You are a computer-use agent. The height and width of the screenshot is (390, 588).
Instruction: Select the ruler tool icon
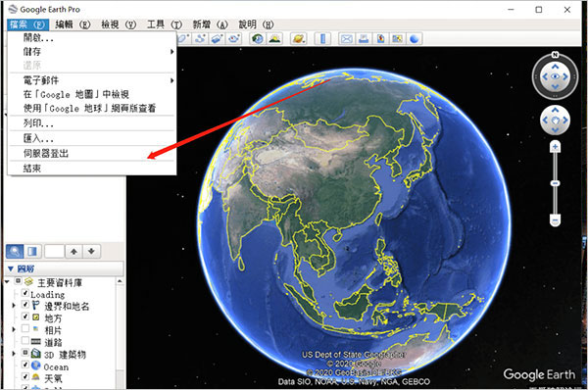coord(322,38)
